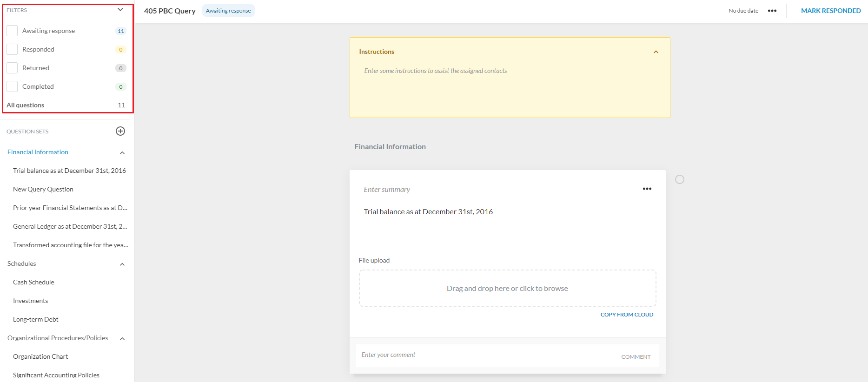Collapse the Filters section chevron
Image resolution: width=868 pixels, height=382 pixels.
(120, 10)
